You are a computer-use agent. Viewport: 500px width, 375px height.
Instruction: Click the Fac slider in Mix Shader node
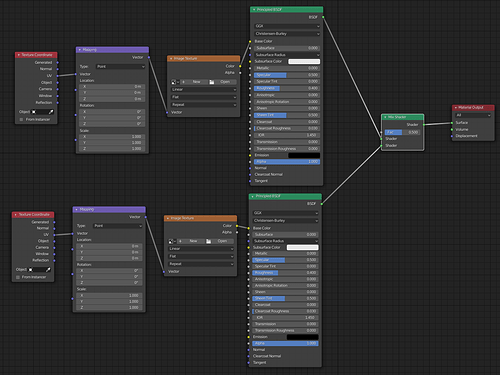403,132
